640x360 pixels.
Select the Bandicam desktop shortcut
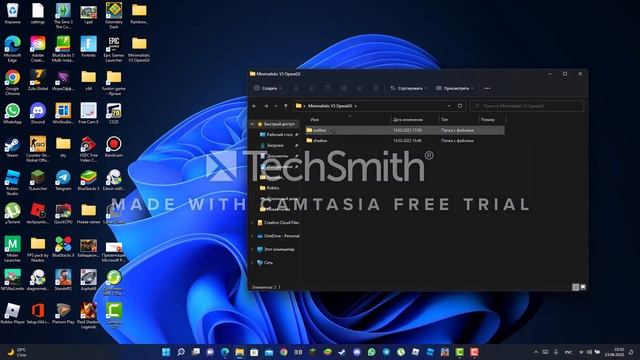pos(113,147)
